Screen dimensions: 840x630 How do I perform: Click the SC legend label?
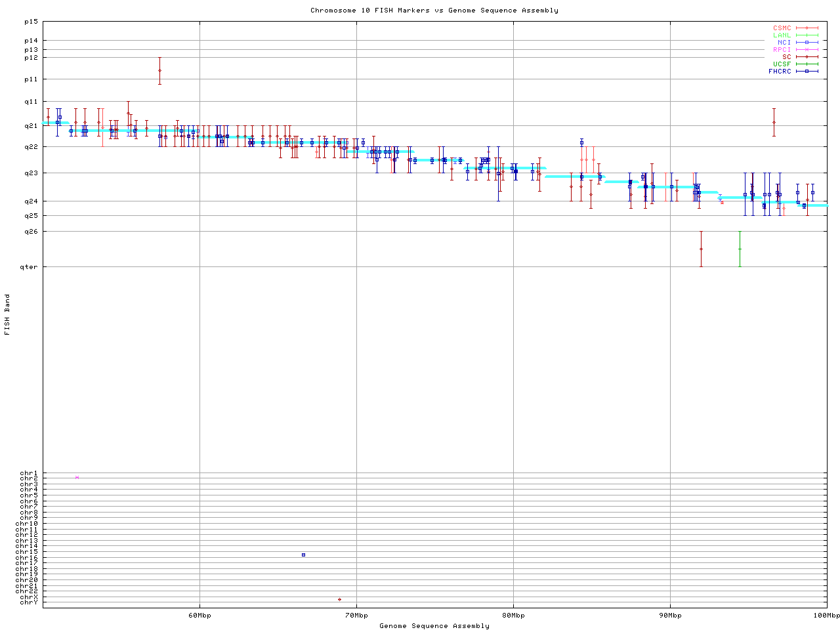point(786,57)
